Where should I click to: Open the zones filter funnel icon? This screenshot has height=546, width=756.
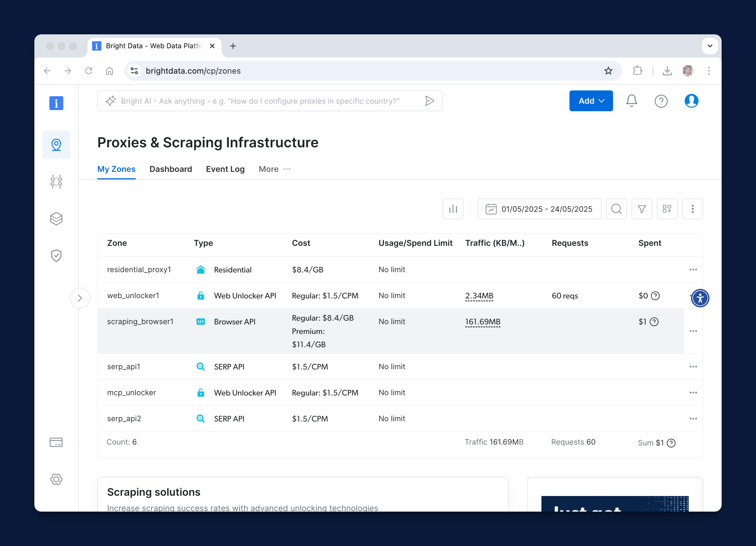coord(642,209)
